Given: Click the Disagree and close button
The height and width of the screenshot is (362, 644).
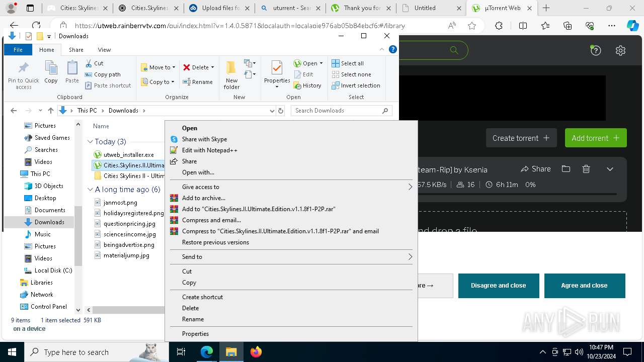Looking at the screenshot, I should coord(499,286).
